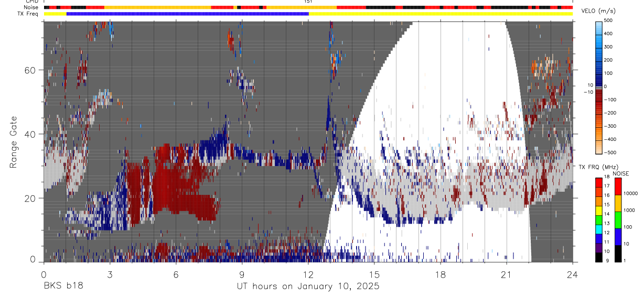Click the '12' tick label on the UT hours axis

[x=308, y=274]
